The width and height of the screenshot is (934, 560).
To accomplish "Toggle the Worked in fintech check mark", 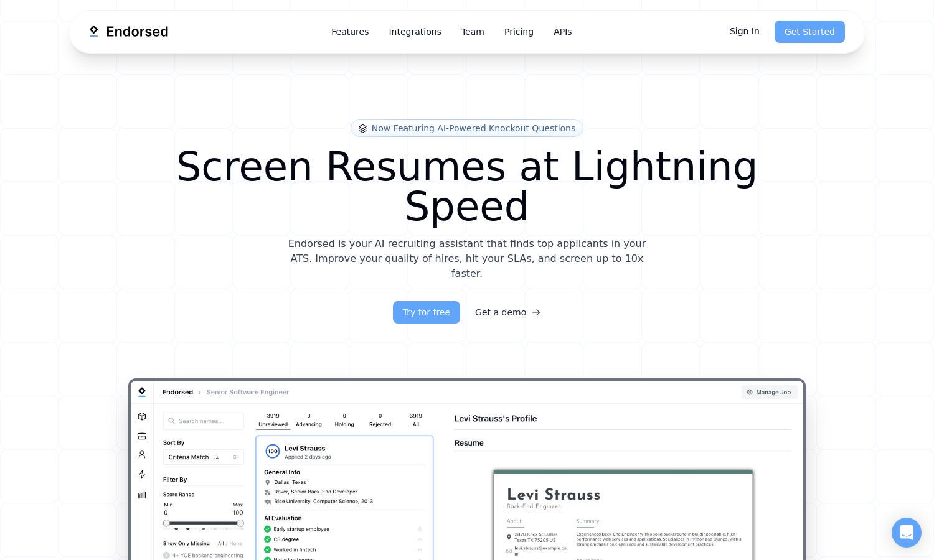I will (x=268, y=549).
